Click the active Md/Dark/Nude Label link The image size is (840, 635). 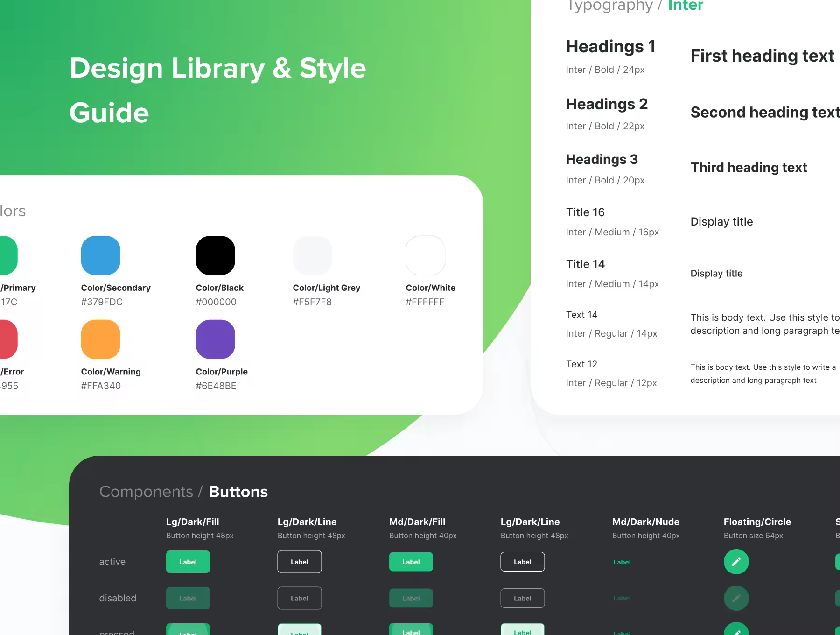(x=622, y=562)
